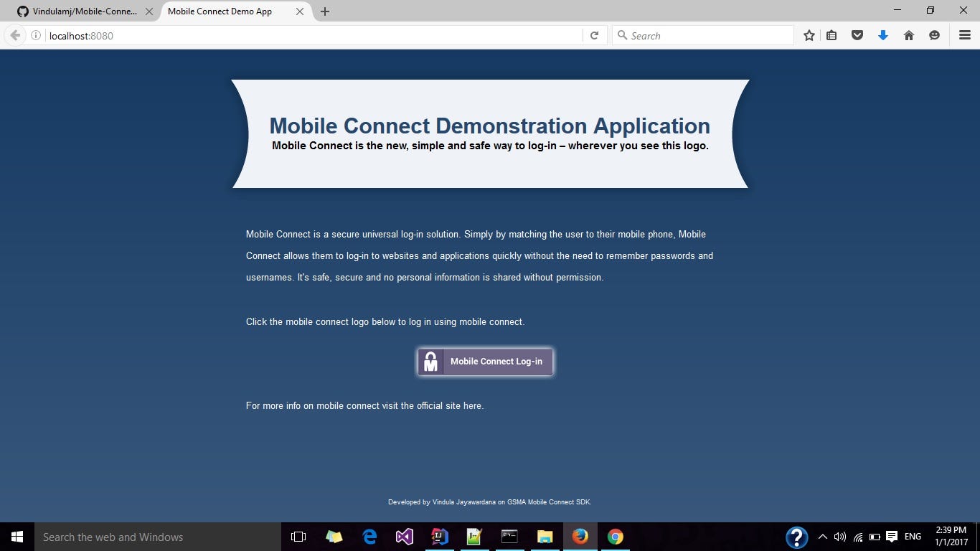
Task: Switch to the Command Prompt window
Action: 509,537
